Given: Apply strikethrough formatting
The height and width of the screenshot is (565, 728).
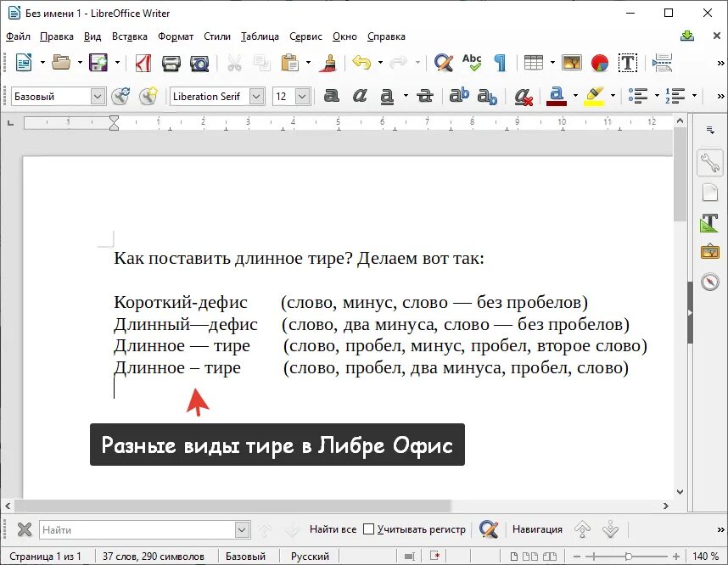Looking at the screenshot, I should (x=424, y=96).
